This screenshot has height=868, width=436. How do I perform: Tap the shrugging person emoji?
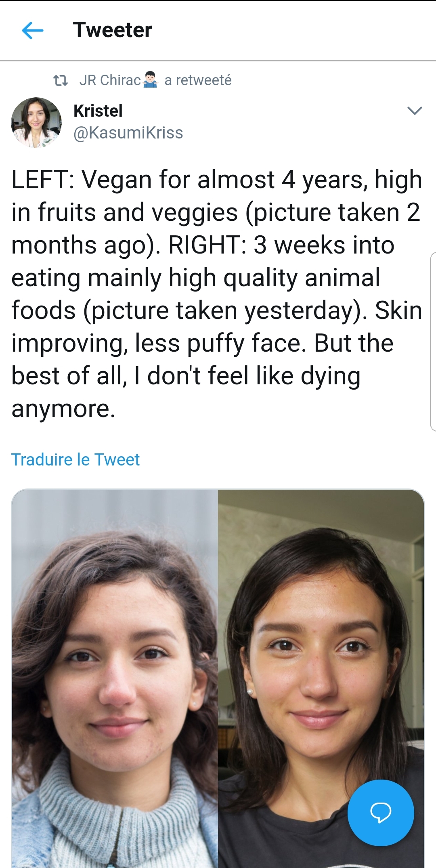point(150,80)
